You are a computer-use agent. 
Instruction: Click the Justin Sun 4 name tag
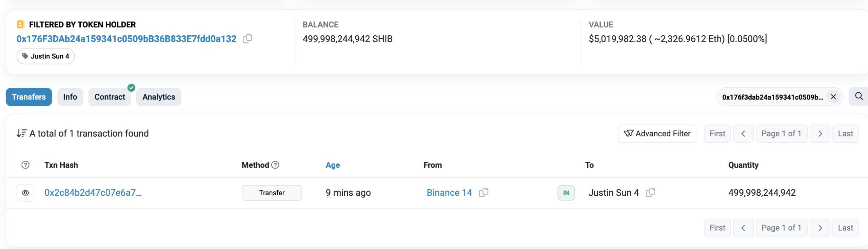(46, 56)
